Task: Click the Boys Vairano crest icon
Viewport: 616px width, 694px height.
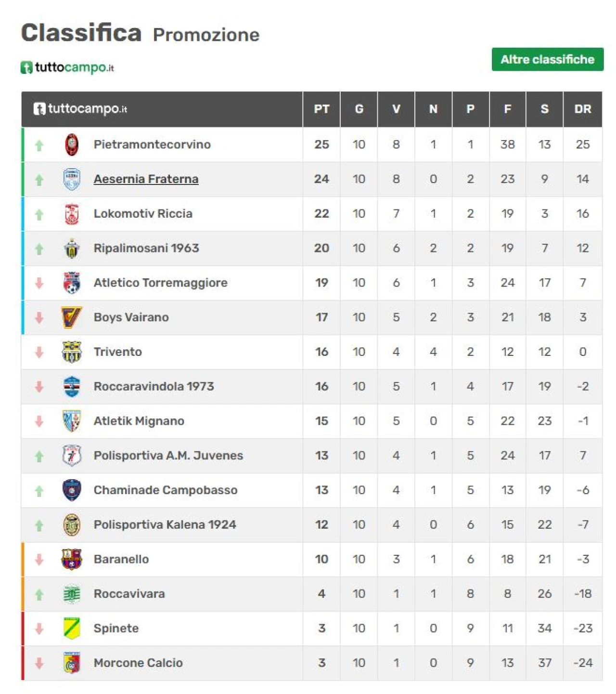Action: (72, 317)
